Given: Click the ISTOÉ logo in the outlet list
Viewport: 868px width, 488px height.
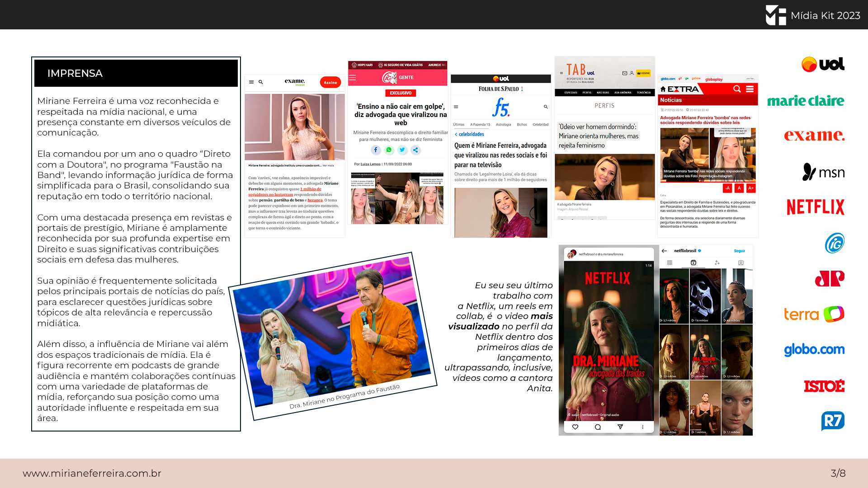Looking at the screenshot, I should click(x=824, y=386).
